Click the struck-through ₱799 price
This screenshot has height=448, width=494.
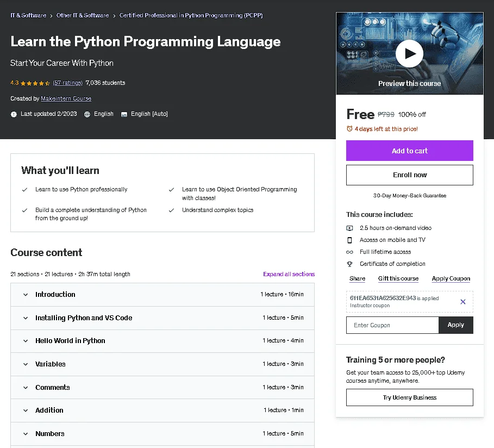(386, 114)
